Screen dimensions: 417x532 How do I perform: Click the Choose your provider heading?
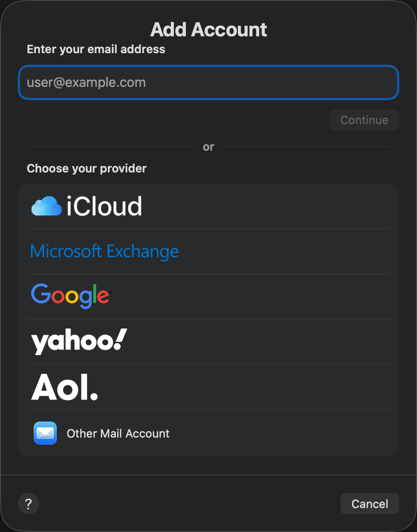point(87,168)
